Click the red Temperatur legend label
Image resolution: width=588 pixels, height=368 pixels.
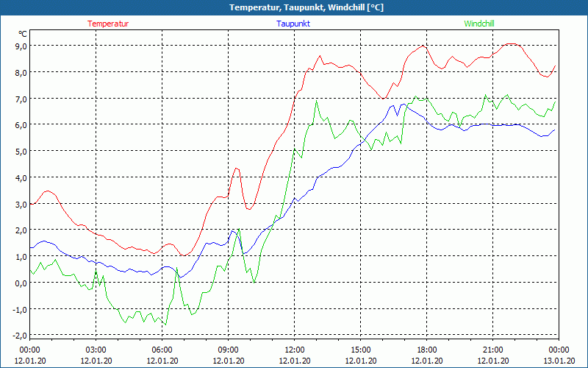(108, 24)
